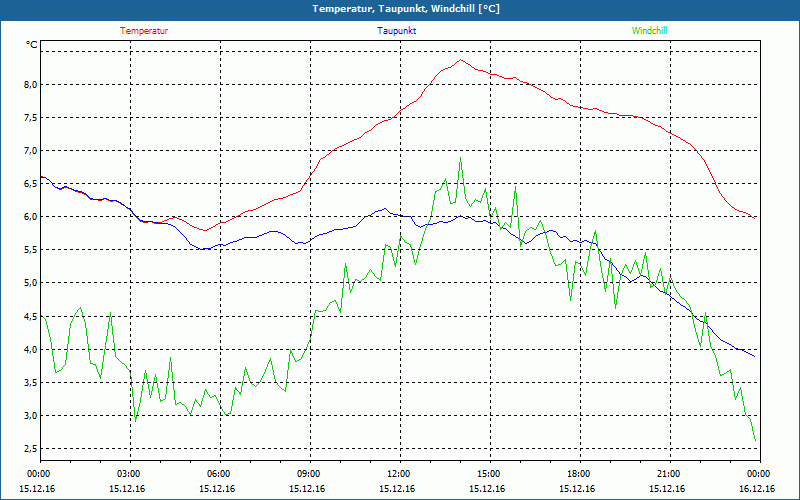
Task: Click the 6,5 y-axis value
Action: point(31,184)
